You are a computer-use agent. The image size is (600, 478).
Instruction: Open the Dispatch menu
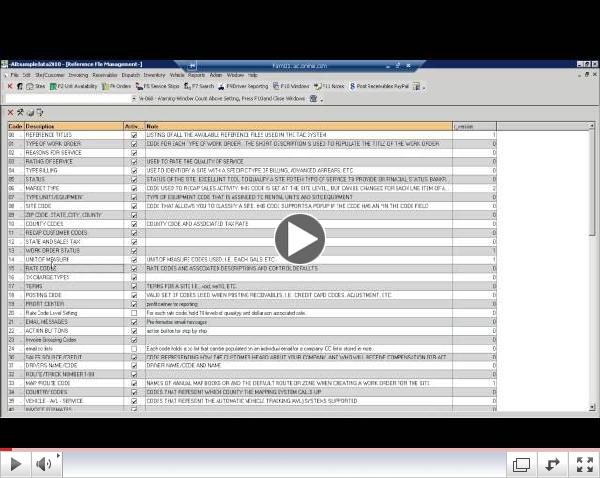pyautogui.click(x=130, y=75)
